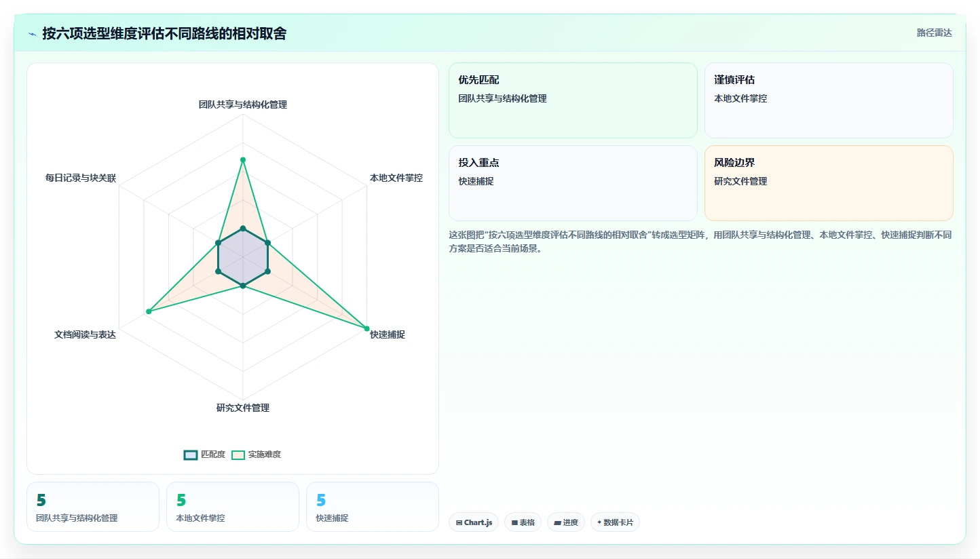Select the 进度 tag

tap(566, 522)
